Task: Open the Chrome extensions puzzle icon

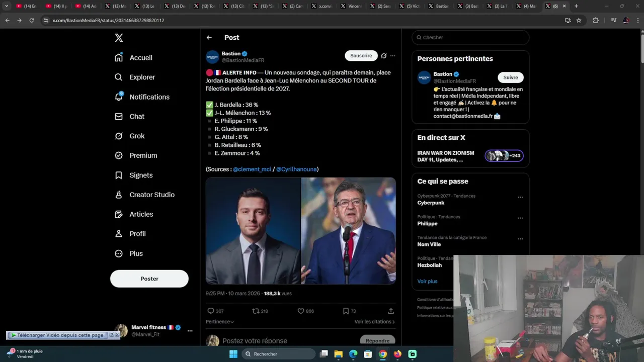Action: [x=596, y=20]
